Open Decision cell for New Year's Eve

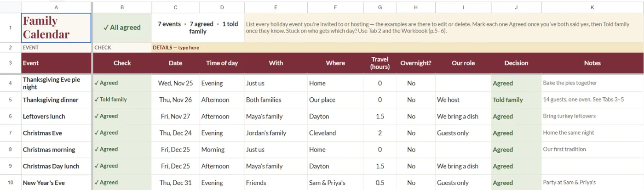point(516,182)
